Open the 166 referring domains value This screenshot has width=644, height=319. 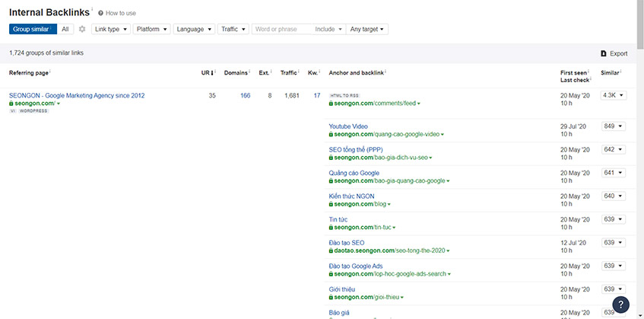245,96
